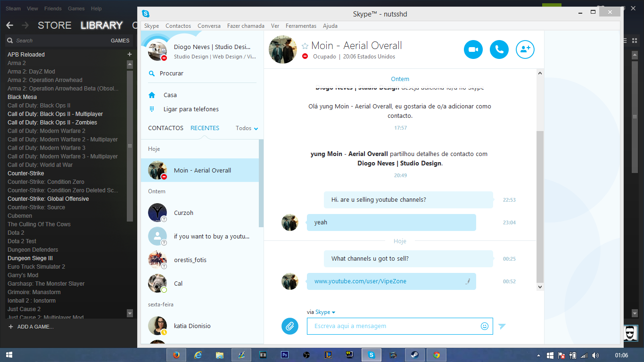
Task: Open the Skype menu in menu bar
Action: click(x=151, y=26)
